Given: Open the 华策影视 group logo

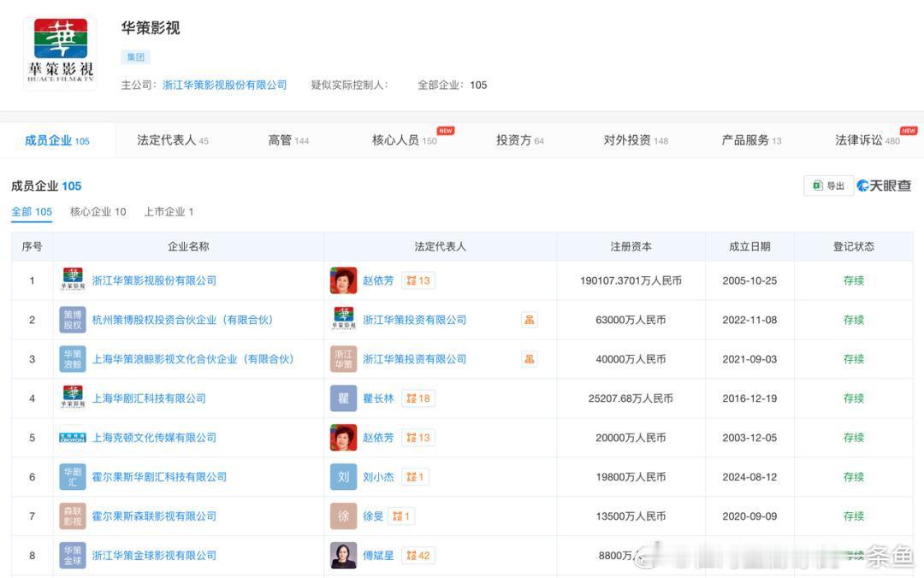Looking at the screenshot, I should 60,53.
